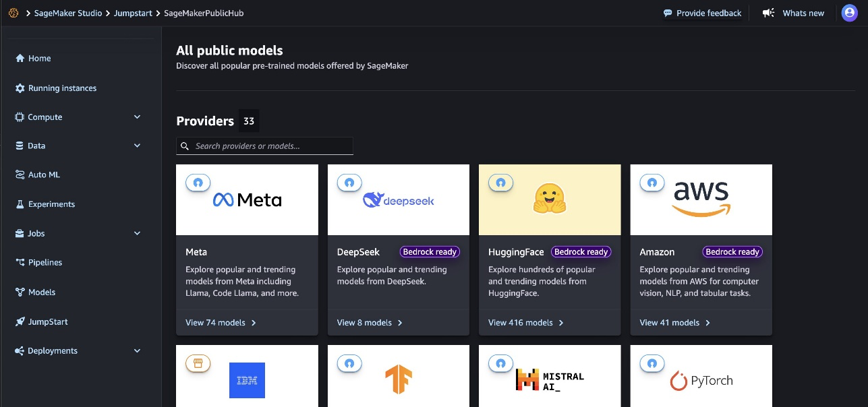Image resolution: width=868 pixels, height=407 pixels.
Task: Click the marketplace badge on the IBM card
Action: 198,363
